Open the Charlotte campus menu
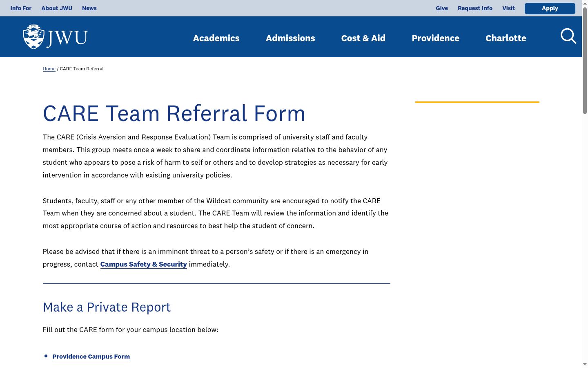 [506, 38]
